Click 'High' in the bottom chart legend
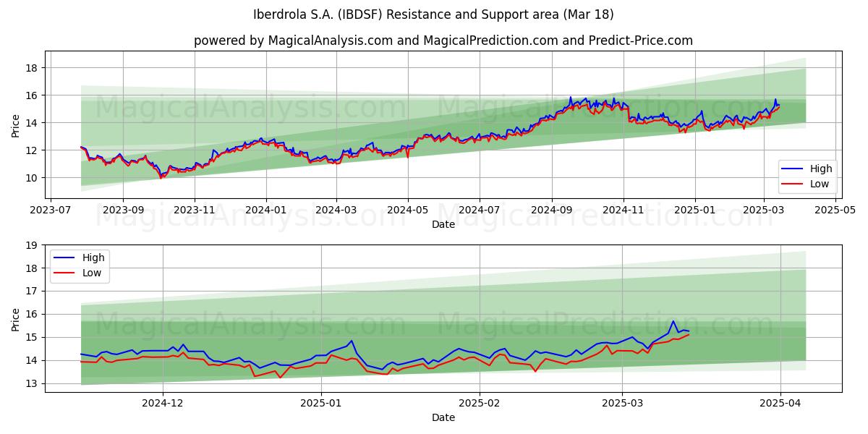The width and height of the screenshot is (868, 434). (x=93, y=258)
